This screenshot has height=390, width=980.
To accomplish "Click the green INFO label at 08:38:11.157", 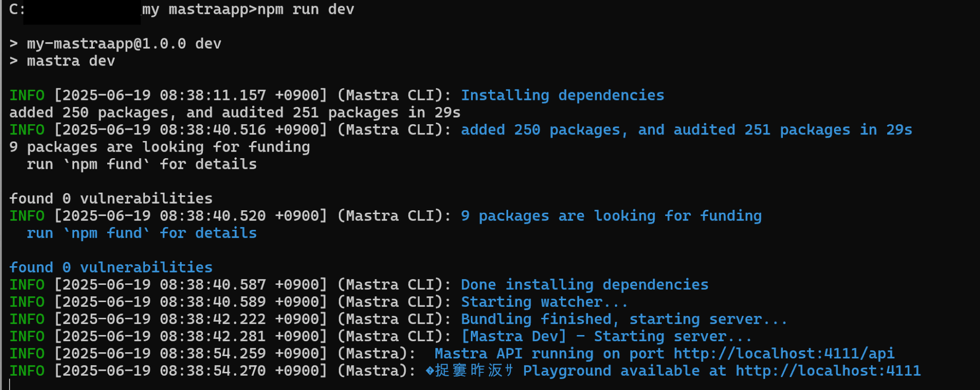I will 27,96.
